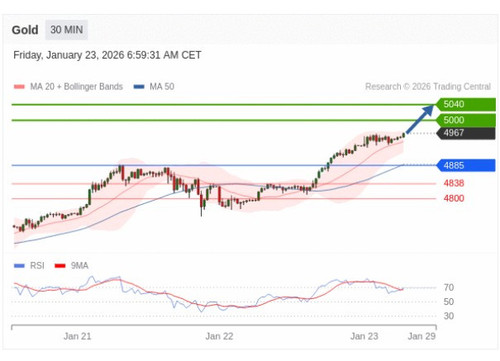
Task: Click the 'MA 50' legend label
Action: coord(162,87)
